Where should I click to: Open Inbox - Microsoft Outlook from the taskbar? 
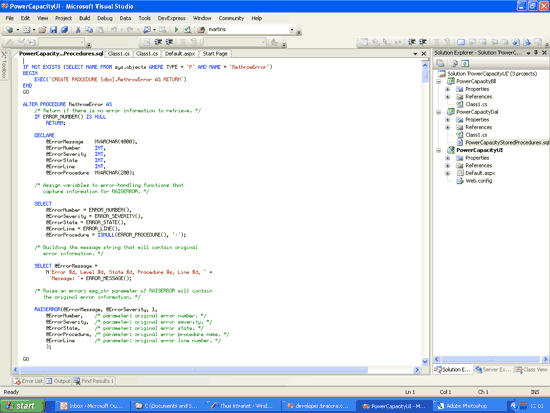pyautogui.click(x=92, y=406)
